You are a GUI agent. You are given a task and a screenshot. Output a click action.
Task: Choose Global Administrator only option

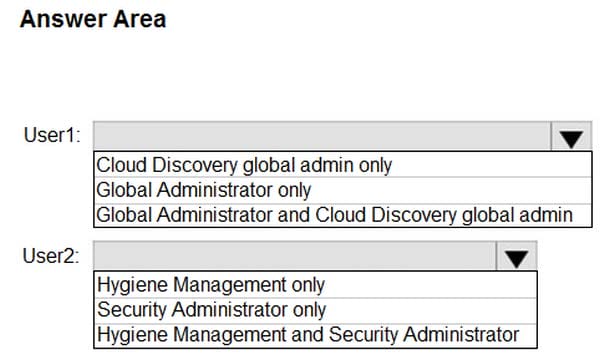pyautogui.click(x=343, y=190)
